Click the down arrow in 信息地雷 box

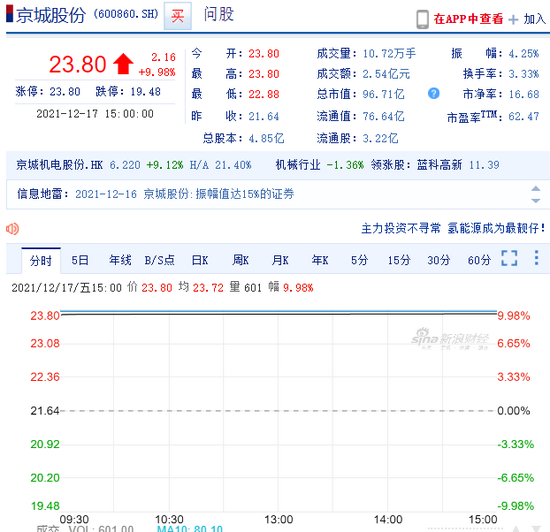(536, 201)
